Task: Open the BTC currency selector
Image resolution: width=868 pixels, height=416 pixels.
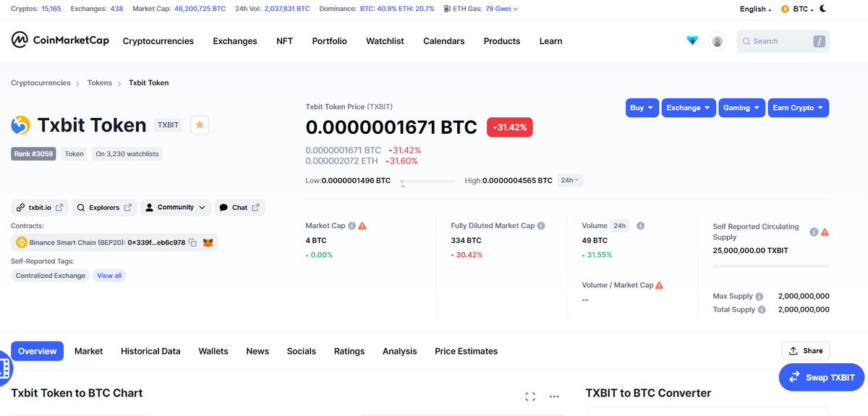Action: [797, 9]
